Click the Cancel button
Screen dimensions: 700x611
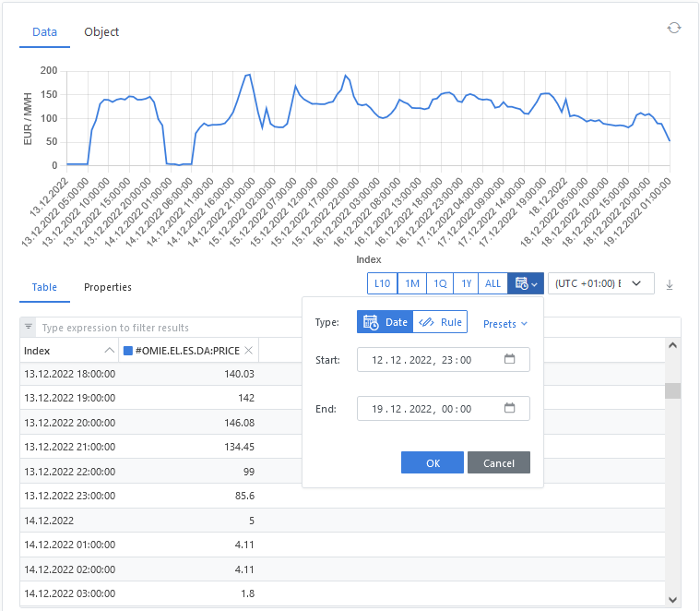(x=498, y=462)
